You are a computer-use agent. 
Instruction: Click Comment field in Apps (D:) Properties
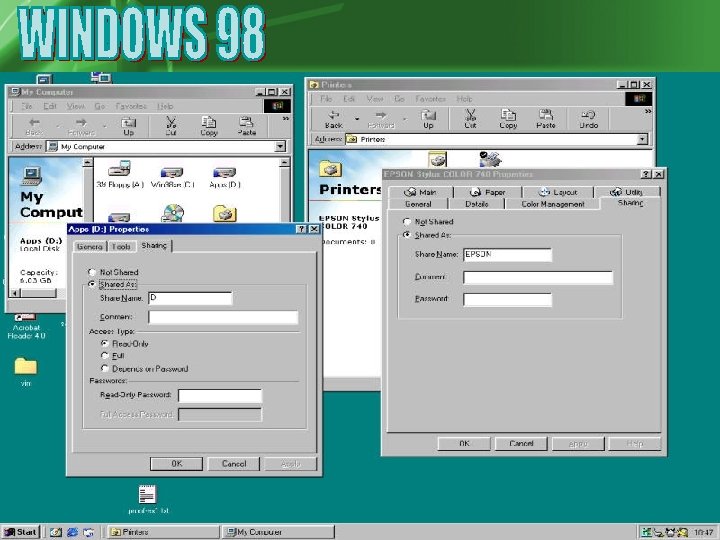pyautogui.click(x=223, y=317)
